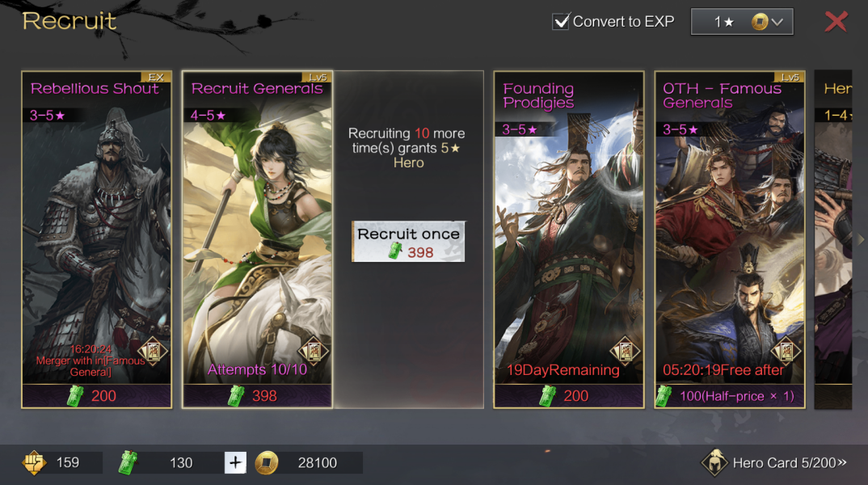Image resolution: width=868 pixels, height=485 pixels.
Task: Click the diamond card icon on OTH Famous Generals
Action: [786, 351]
